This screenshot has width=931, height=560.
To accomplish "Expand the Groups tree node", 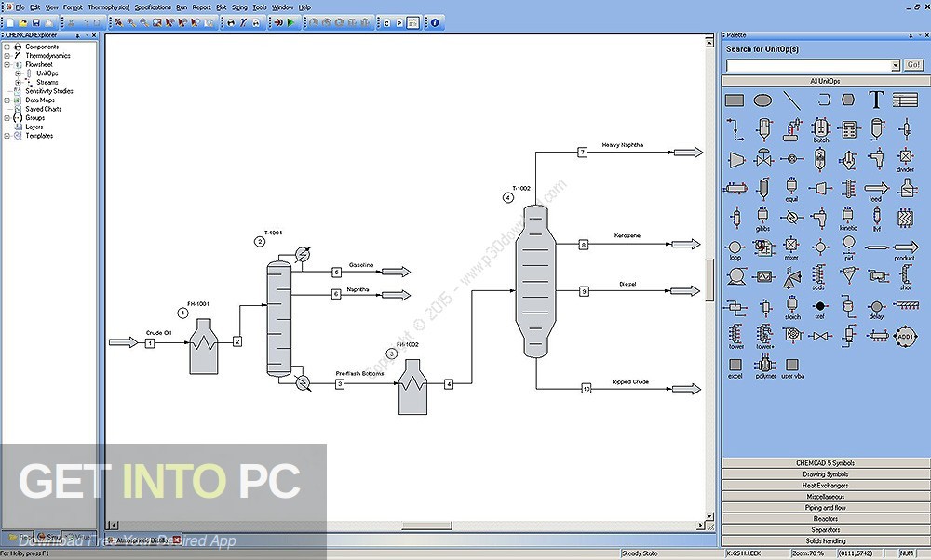I will click(x=7, y=118).
